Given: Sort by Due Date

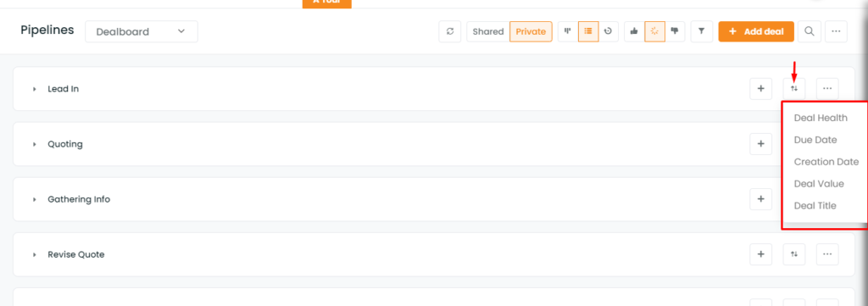Looking at the screenshot, I should click(x=815, y=140).
